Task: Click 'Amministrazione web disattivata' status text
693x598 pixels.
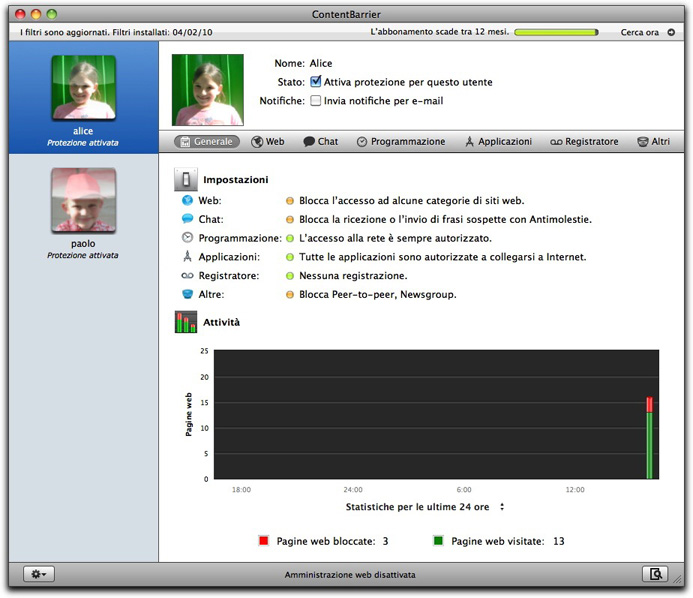Action: tap(350, 575)
